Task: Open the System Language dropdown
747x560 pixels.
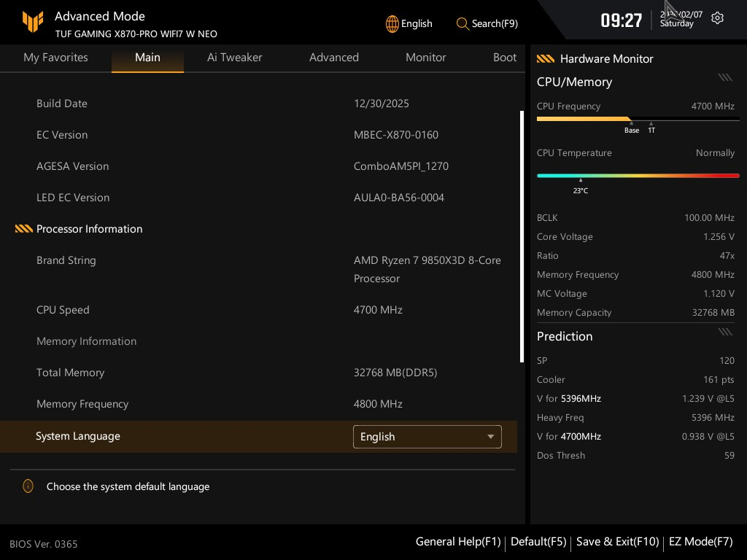Action: pos(427,437)
